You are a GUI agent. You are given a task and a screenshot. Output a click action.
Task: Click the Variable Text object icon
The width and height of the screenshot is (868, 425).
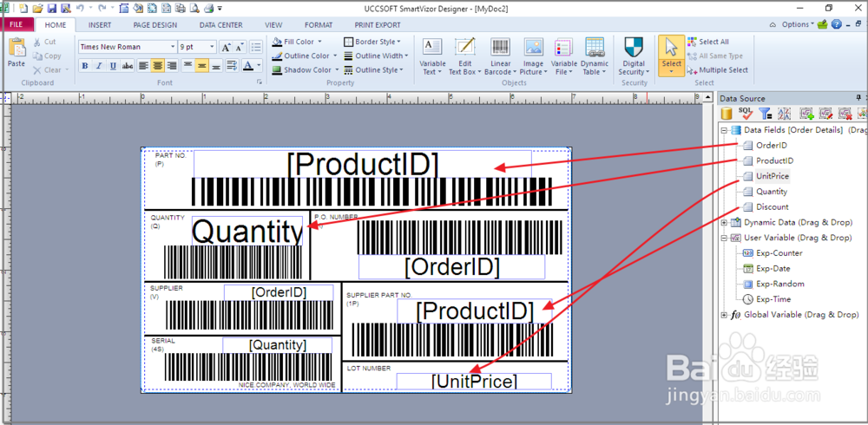431,47
